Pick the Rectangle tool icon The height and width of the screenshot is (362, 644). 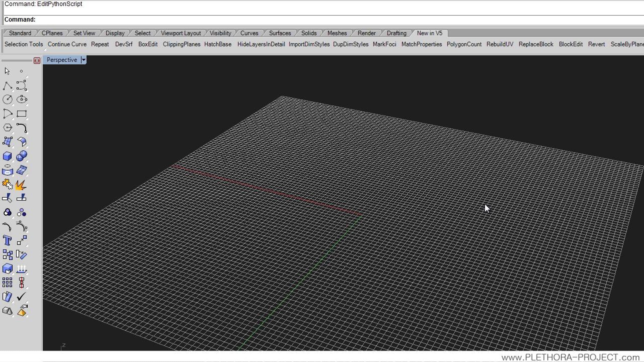point(21,114)
